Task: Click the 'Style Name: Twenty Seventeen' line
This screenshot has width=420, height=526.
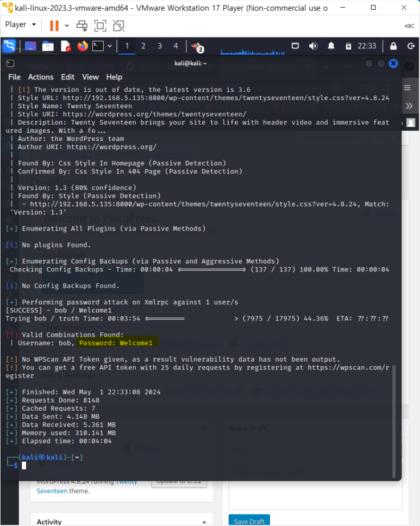Action: click(75, 106)
